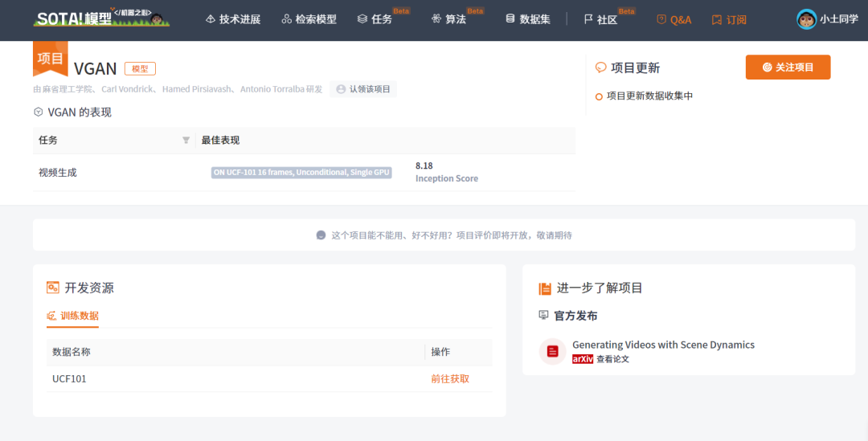Click the arXiv badge

[583, 359]
